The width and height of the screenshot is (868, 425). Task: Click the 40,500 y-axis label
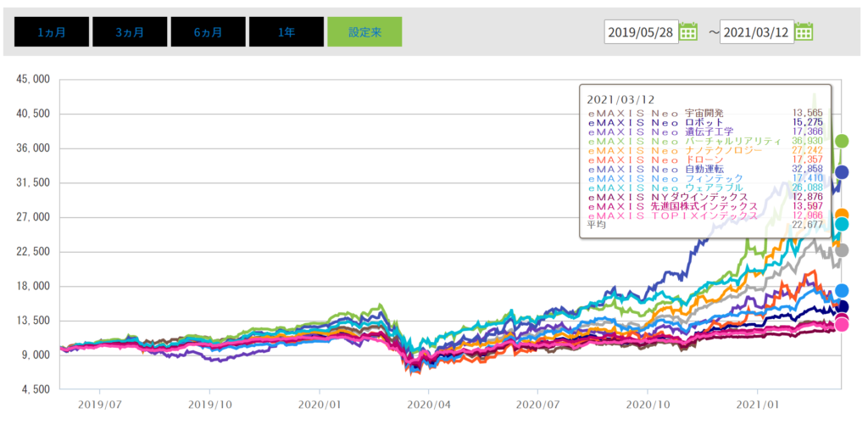pyautogui.click(x=31, y=114)
